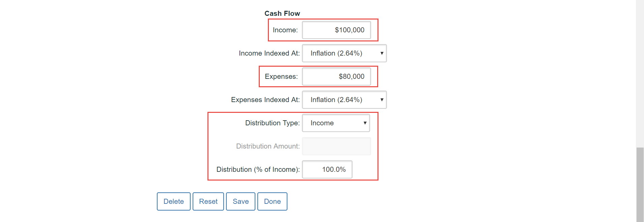Image resolution: width=644 pixels, height=222 pixels.
Task: Open the Income Indexed At dropdown
Action: 344,53
